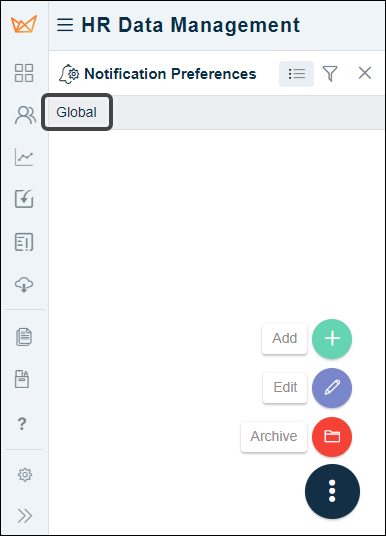This screenshot has width=386, height=536.
Task: Collapse the three-dot floating action menu
Action: [x=332, y=491]
